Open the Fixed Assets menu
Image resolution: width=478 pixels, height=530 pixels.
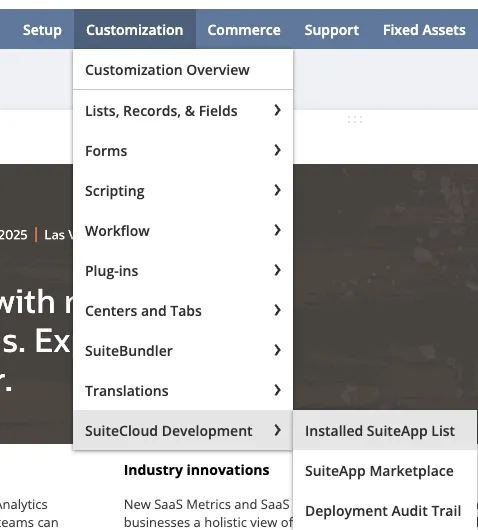[424, 30]
